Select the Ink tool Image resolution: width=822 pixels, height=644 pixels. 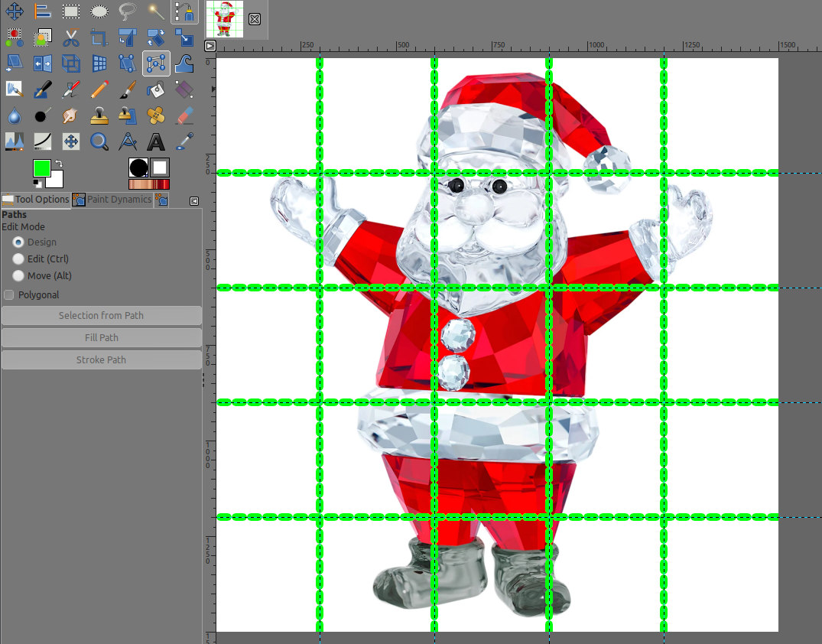(43, 89)
